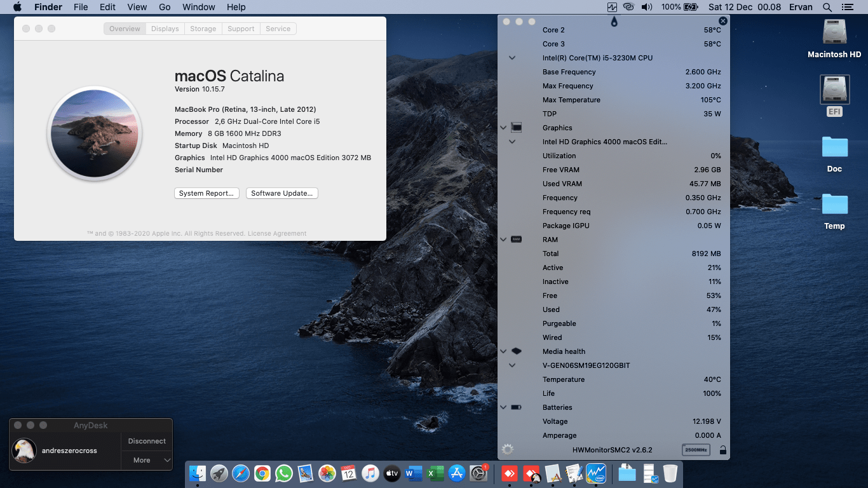Collapse the Graphics section in HWMonitorSMC2
Image resolution: width=868 pixels, height=488 pixels.
503,127
